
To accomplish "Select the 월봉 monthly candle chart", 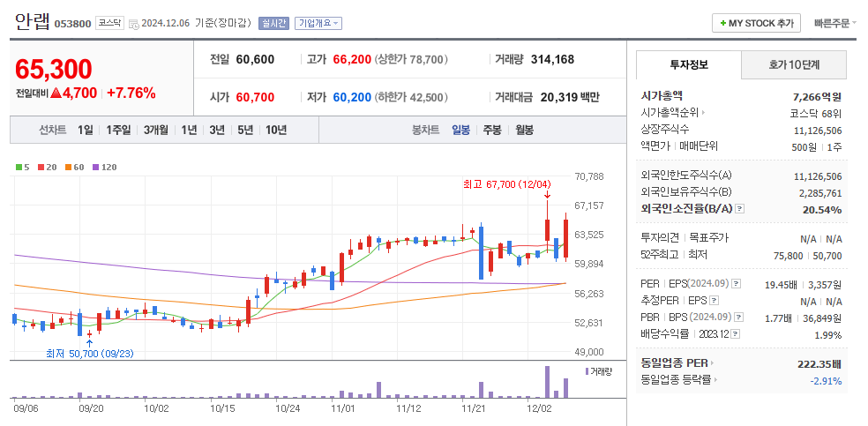I will pyautogui.click(x=524, y=130).
